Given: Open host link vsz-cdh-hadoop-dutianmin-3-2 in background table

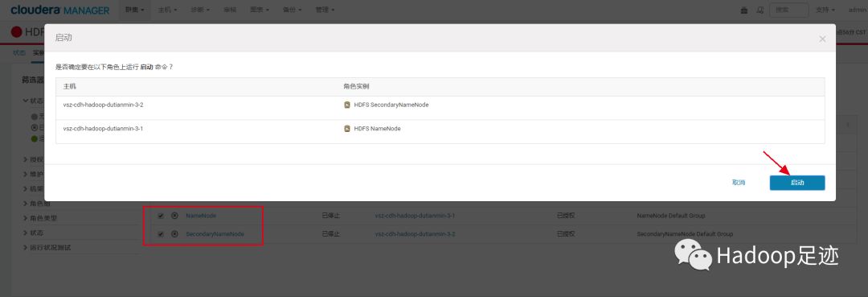Looking at the screenshot, I should coord(416,234).
